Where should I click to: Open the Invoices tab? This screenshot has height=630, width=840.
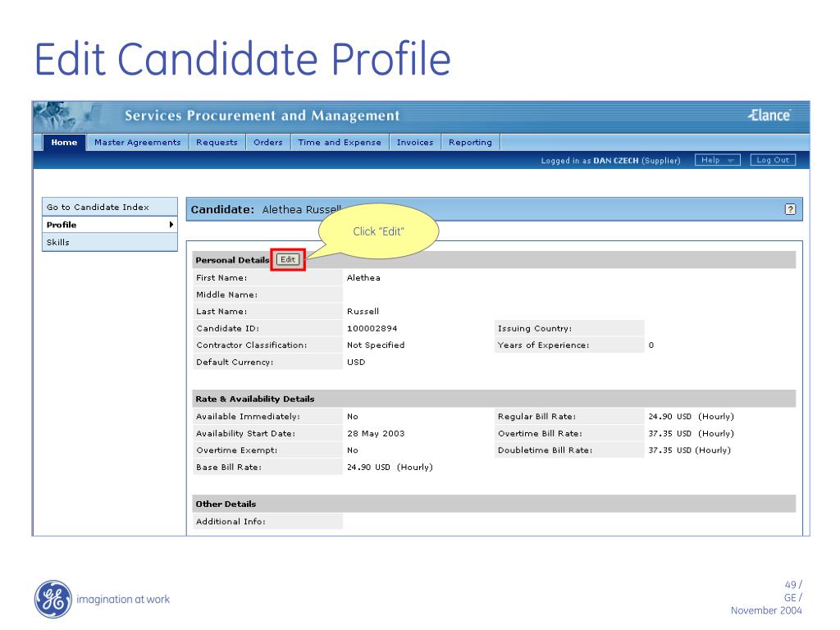(414, 141)
